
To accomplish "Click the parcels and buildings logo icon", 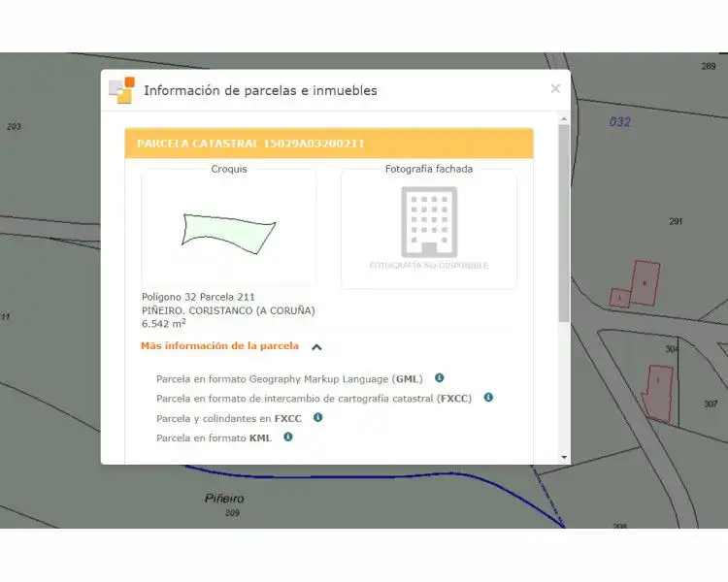I will coord(121,90).
